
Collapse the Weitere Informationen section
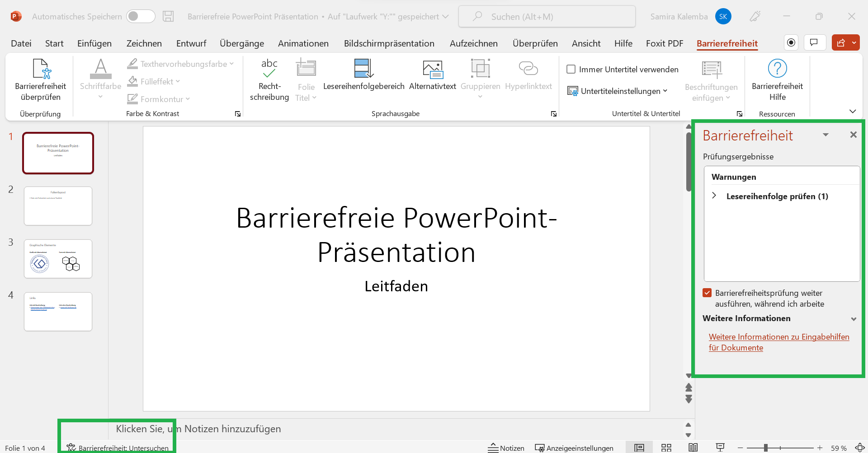click(854, 319)
